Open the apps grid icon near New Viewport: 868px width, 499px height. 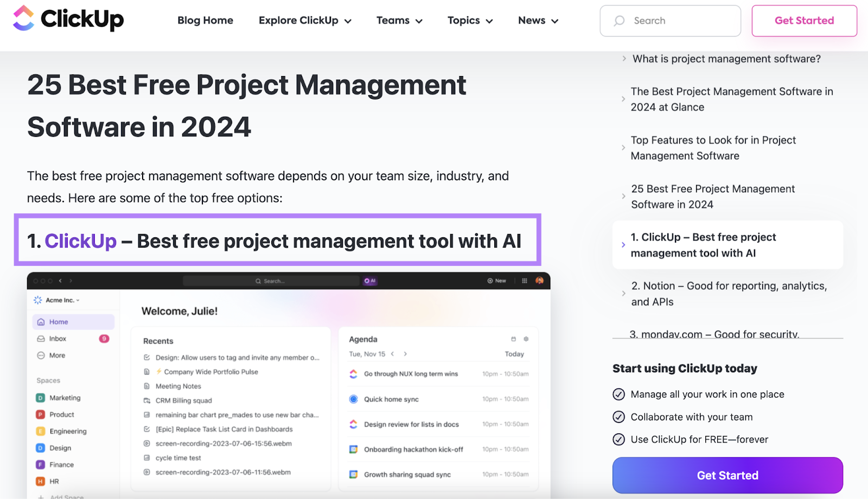click(524, 280)
